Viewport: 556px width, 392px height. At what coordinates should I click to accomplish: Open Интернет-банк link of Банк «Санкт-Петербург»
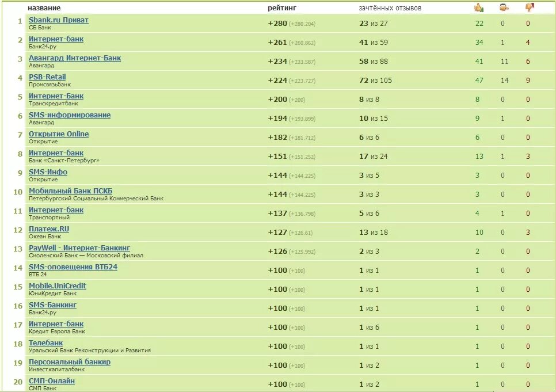pos(56,153)
